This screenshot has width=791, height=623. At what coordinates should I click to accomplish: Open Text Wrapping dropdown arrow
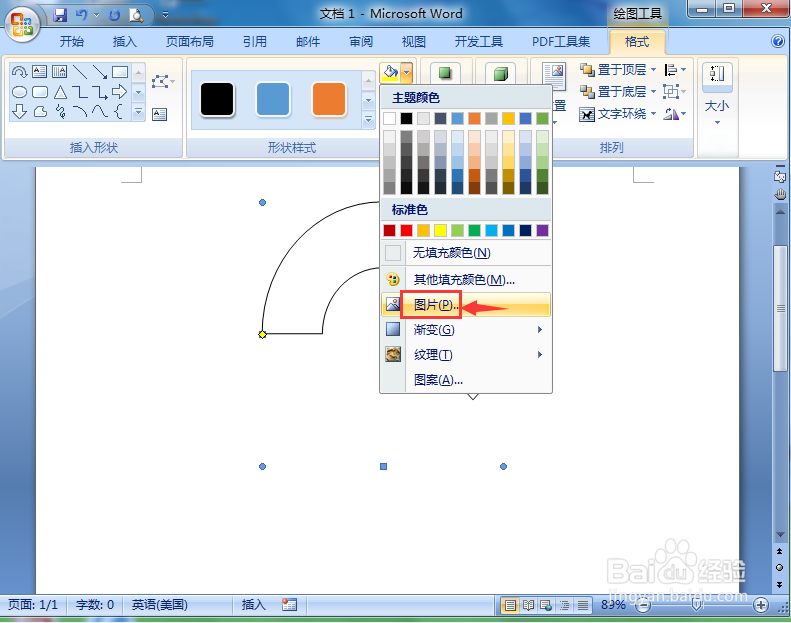(653, 114)
